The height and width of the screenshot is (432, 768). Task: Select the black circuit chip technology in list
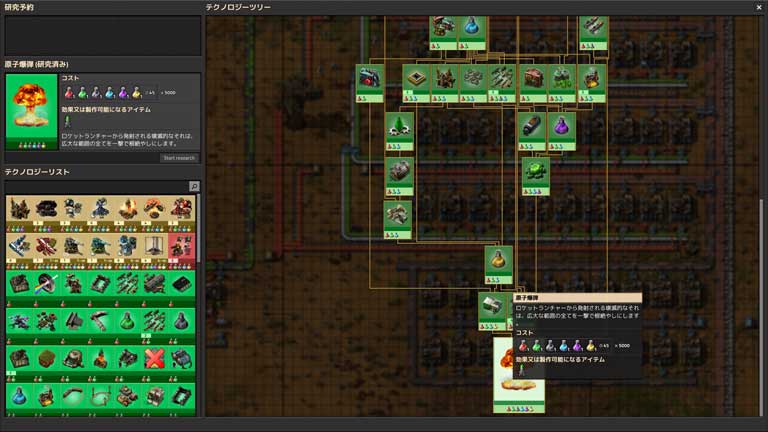(x=181, y=287)
